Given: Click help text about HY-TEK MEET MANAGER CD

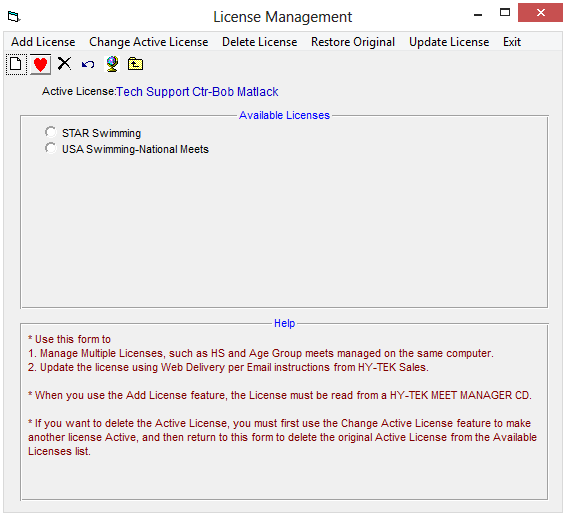Looking at the screenshot, I should (x=280, y=395).
